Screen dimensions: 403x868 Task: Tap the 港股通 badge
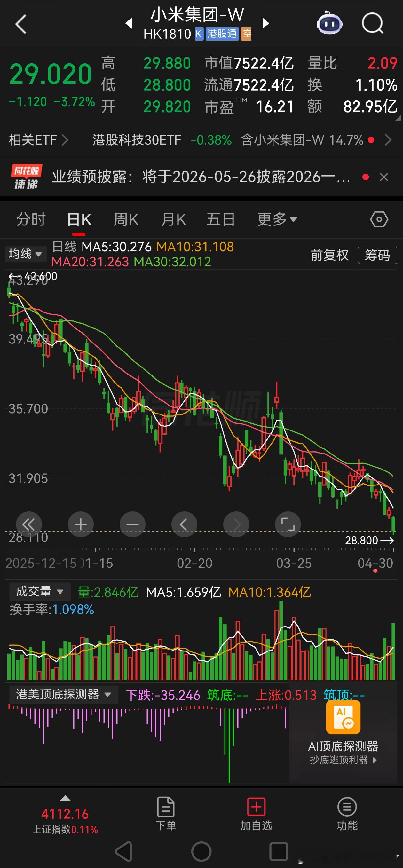pos(222,34)
